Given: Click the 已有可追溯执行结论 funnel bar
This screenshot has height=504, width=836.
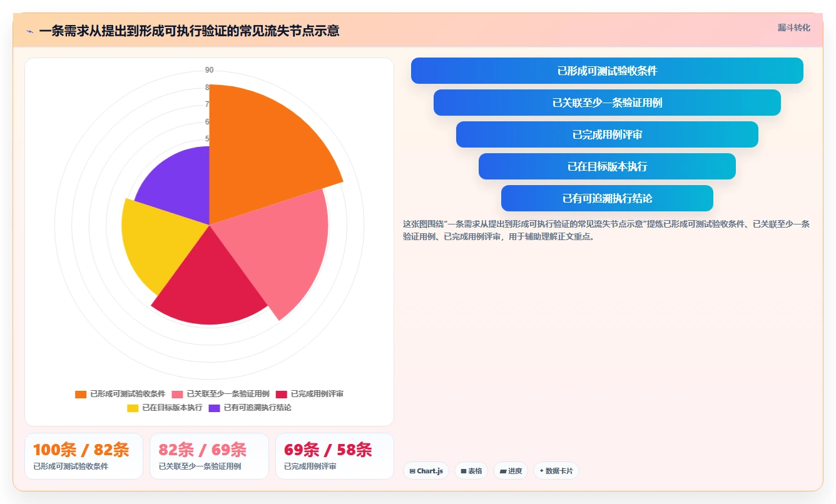Looking at the screenshot, I should pos(607,198).
